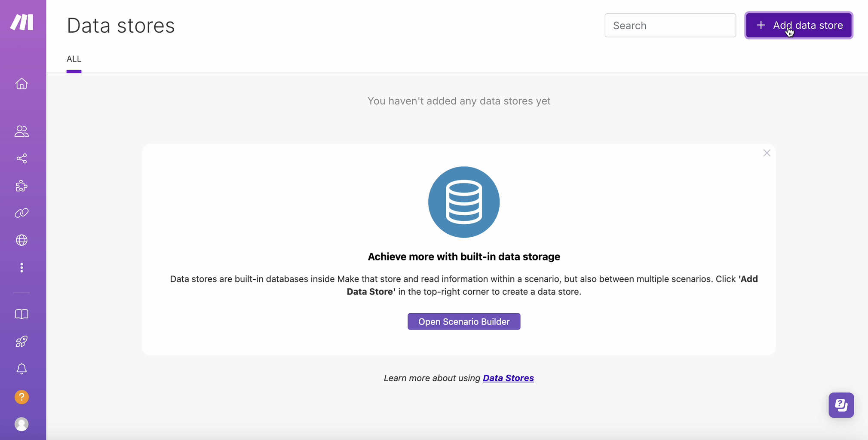This screenshot has height=440, width=868.
Task: Open Connections chain link icon
Action: pos(21,213)
